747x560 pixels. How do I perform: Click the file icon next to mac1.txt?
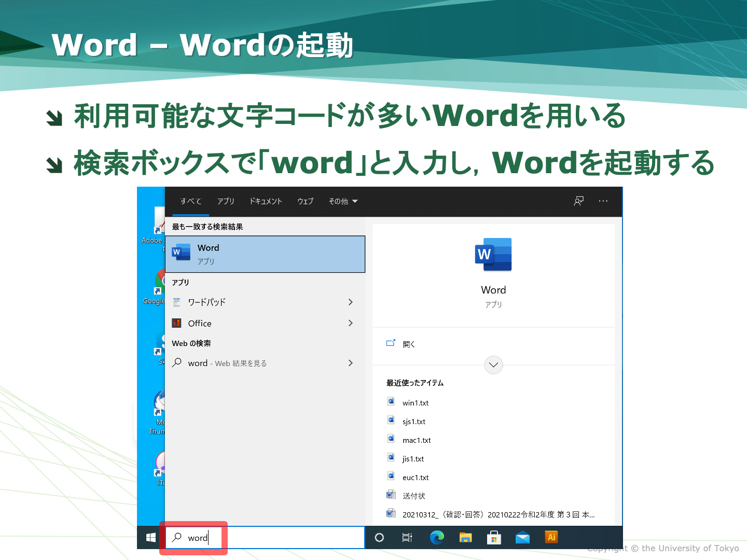click(391, 439)
